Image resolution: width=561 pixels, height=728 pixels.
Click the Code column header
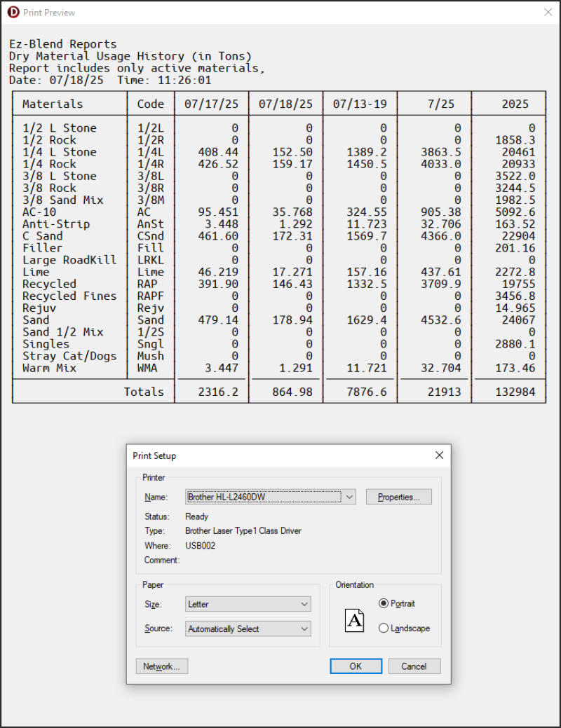(150, 104)
